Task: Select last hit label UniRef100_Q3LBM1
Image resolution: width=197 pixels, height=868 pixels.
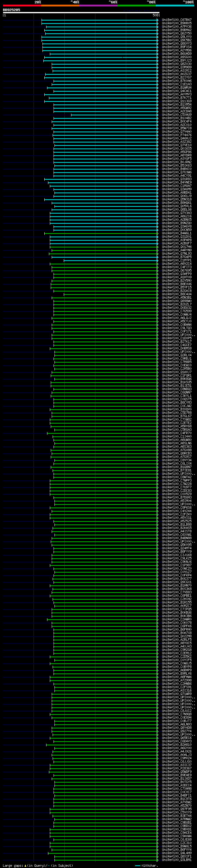Action: point(176,860)
